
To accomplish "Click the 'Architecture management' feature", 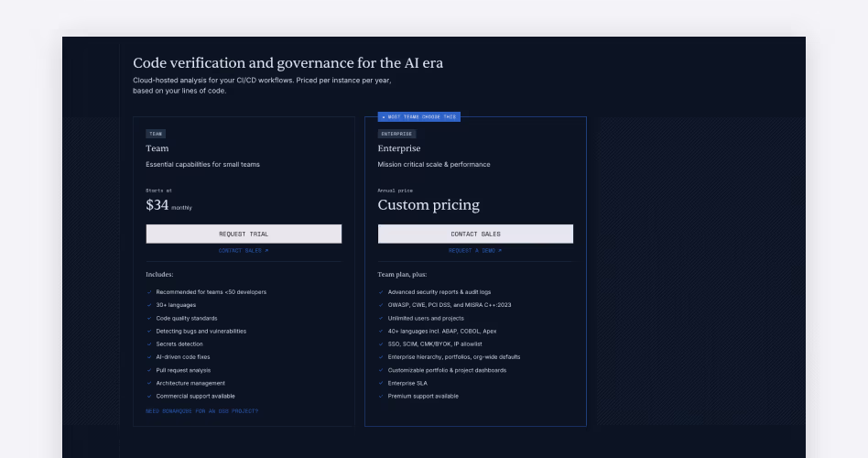I will click(x=190, y=383).
